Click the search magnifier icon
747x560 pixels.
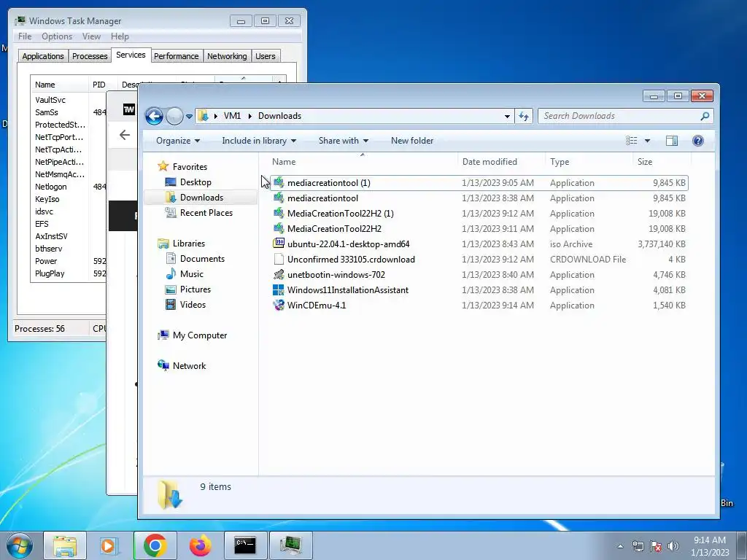tap(705, 116)
